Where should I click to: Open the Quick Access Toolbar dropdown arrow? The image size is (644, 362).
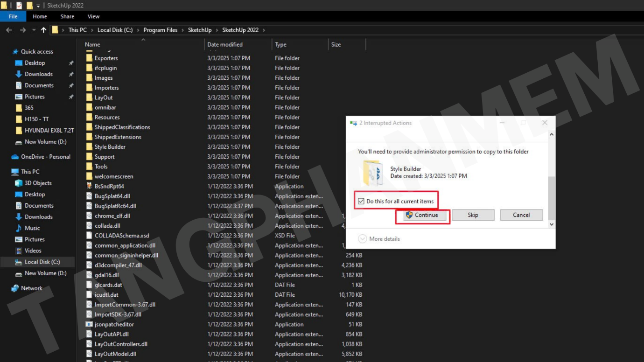38,6
